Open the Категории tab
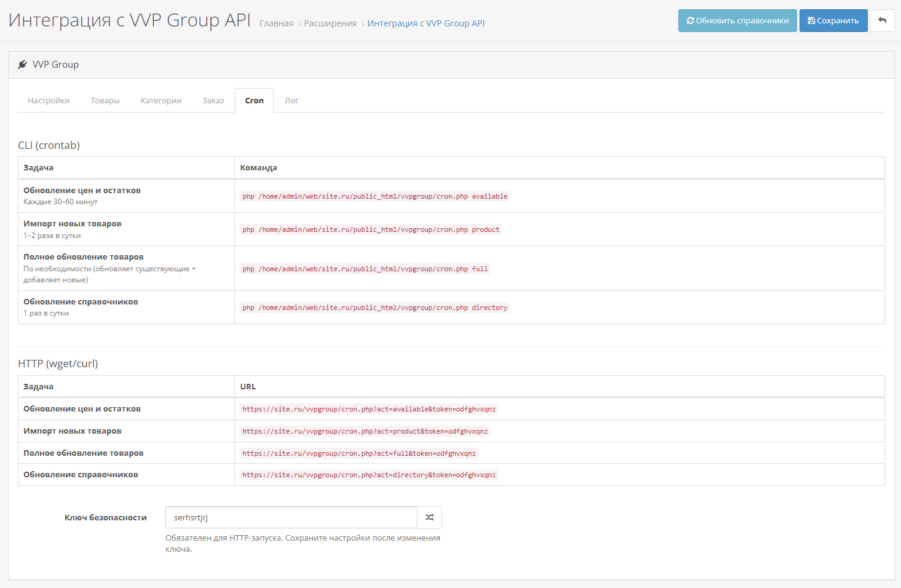Image resolution: width=901 pixels, height=588 pixels. pos(161,100)
